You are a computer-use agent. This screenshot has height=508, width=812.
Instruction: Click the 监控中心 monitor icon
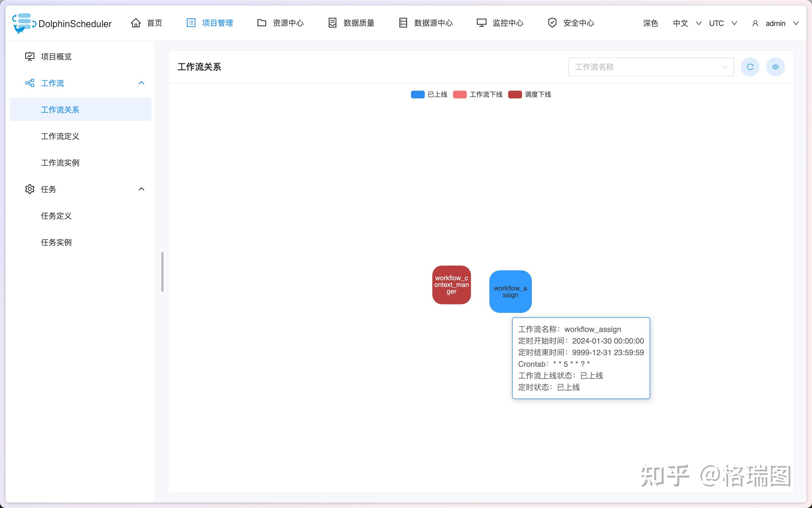[481, 23]
